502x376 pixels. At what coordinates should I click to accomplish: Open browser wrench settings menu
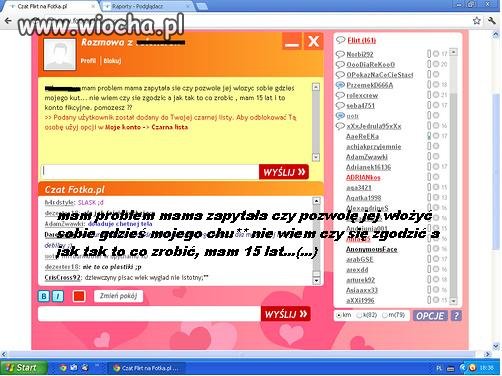tap(492, 21)
